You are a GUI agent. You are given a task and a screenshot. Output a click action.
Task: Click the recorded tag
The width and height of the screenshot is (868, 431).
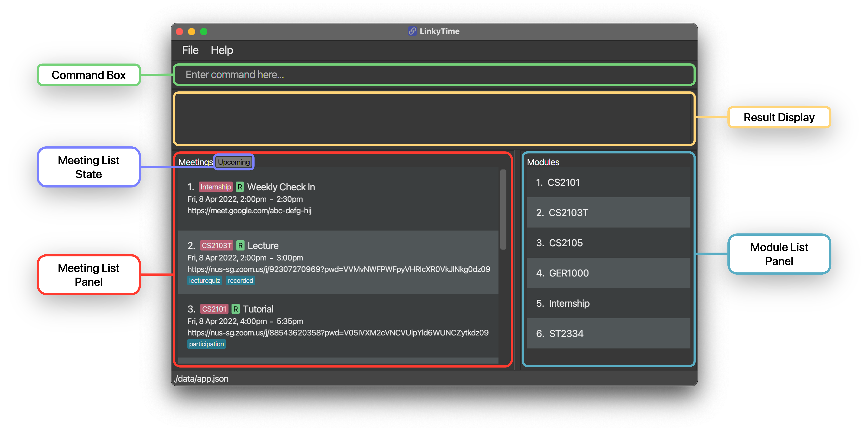240,280
